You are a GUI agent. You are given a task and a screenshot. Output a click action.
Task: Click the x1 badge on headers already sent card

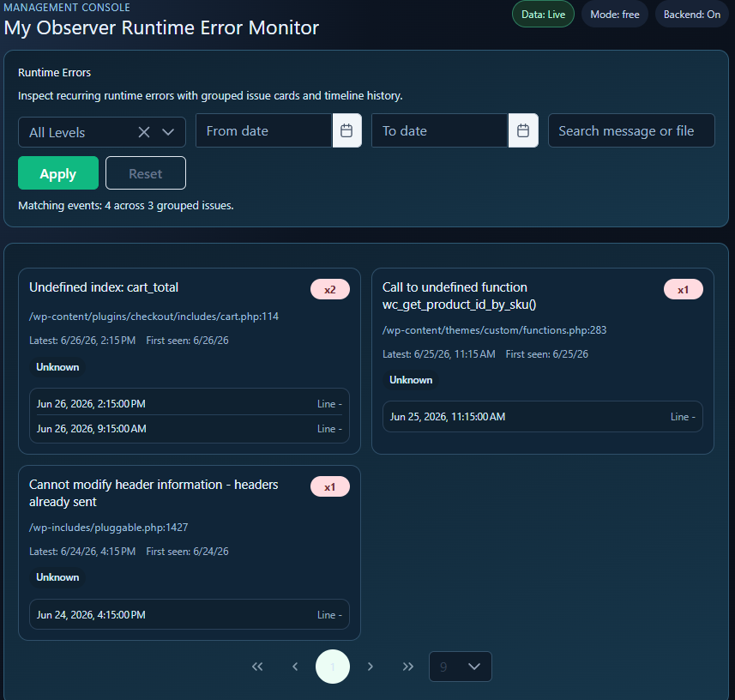pos(330,486)
